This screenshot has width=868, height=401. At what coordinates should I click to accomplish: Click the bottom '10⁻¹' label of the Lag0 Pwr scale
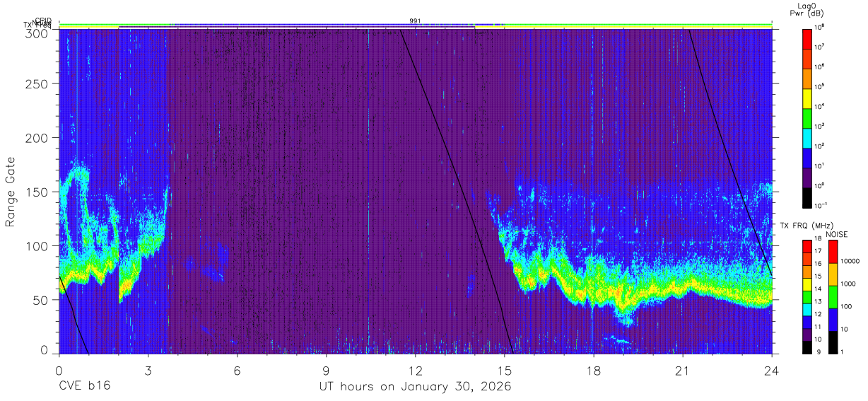click(821, 204)
